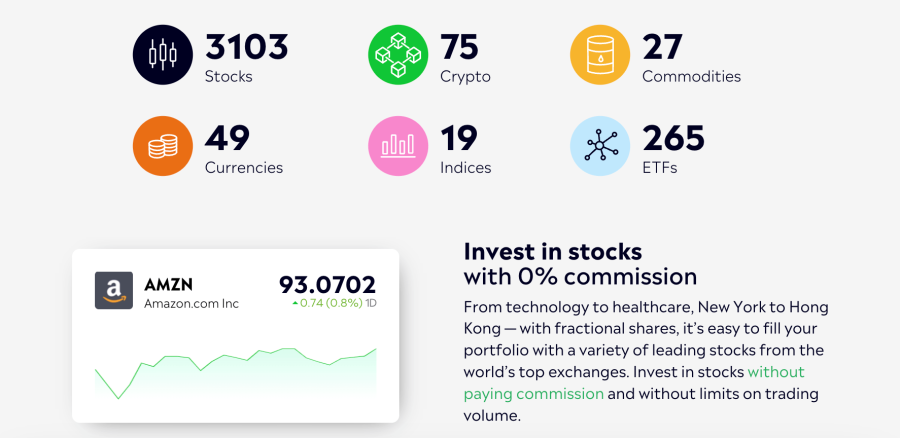Click the 49 Currencies count
This screenshot has width=900, height=438.
tap(227, 138)
